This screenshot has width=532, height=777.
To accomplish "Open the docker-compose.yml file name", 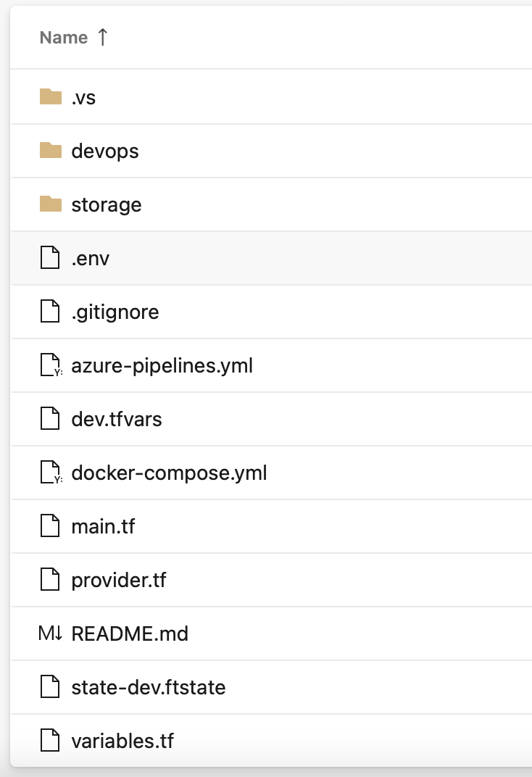I will coord(169,473).
